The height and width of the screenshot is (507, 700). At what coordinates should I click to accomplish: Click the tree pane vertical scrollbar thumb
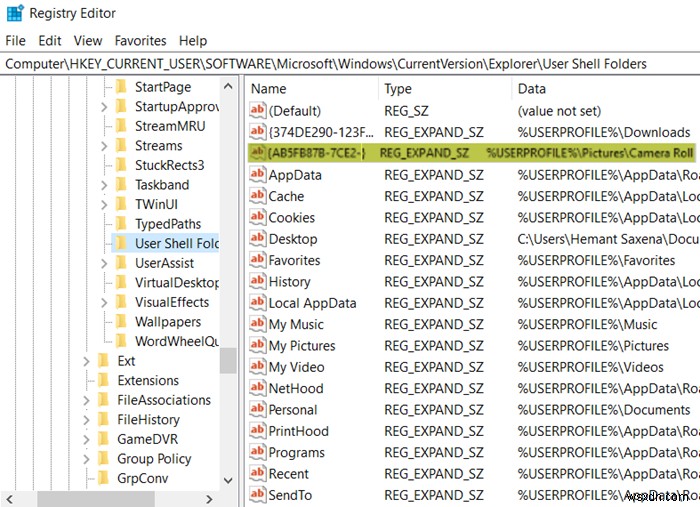point(228,360)
